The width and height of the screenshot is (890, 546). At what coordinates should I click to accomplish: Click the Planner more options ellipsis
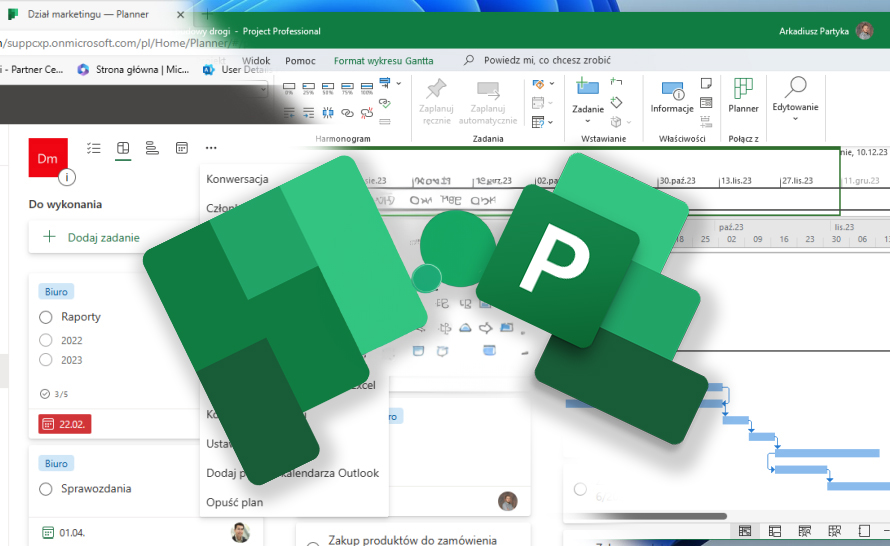click(x=211, y=148)
